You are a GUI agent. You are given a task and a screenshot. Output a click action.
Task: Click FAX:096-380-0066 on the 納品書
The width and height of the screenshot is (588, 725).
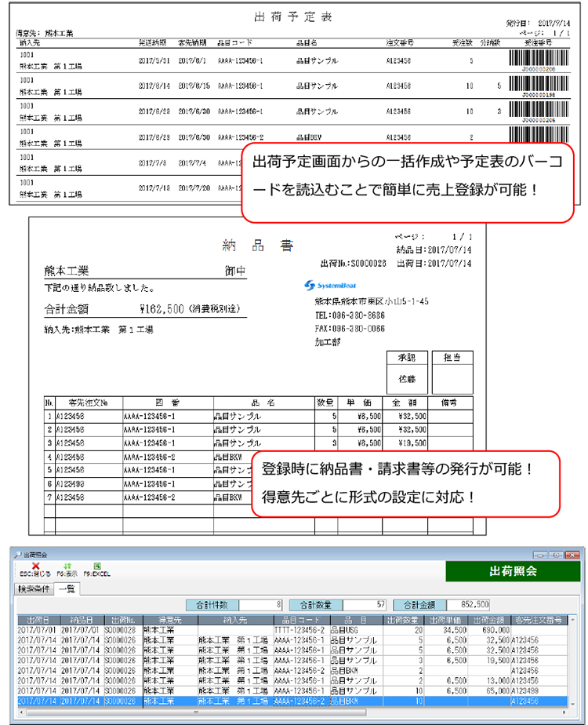[350, 329]
